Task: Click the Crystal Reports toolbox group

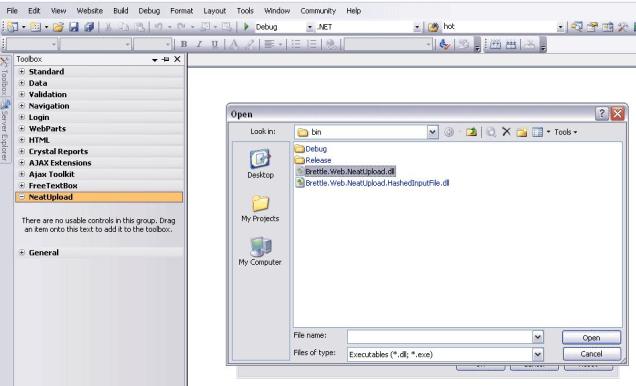Action: point(99,151)
